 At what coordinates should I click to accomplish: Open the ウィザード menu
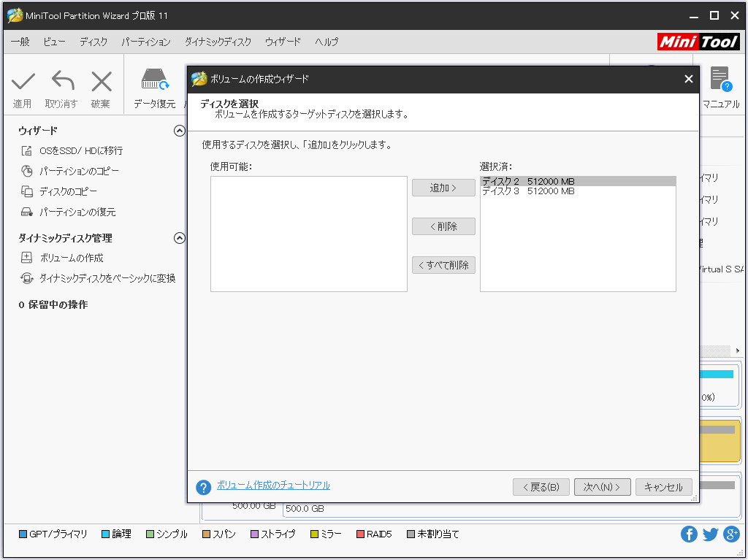[x=283, y=42]
